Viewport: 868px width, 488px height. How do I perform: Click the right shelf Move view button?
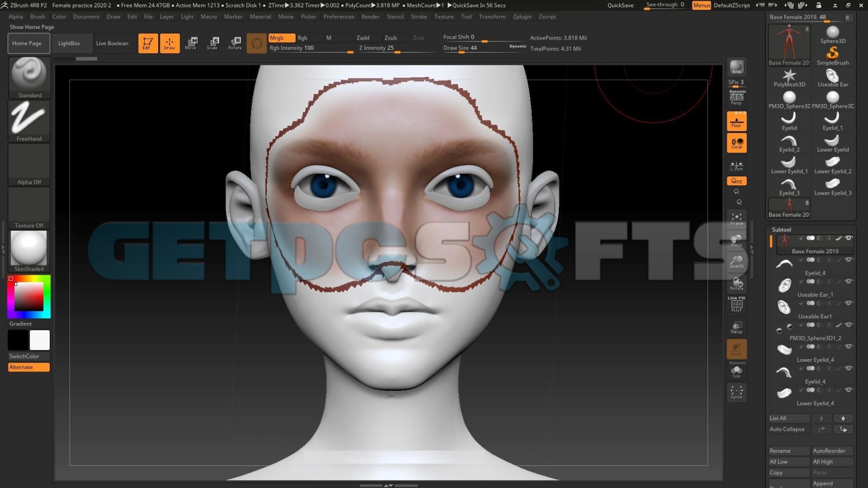pos(736,240)
